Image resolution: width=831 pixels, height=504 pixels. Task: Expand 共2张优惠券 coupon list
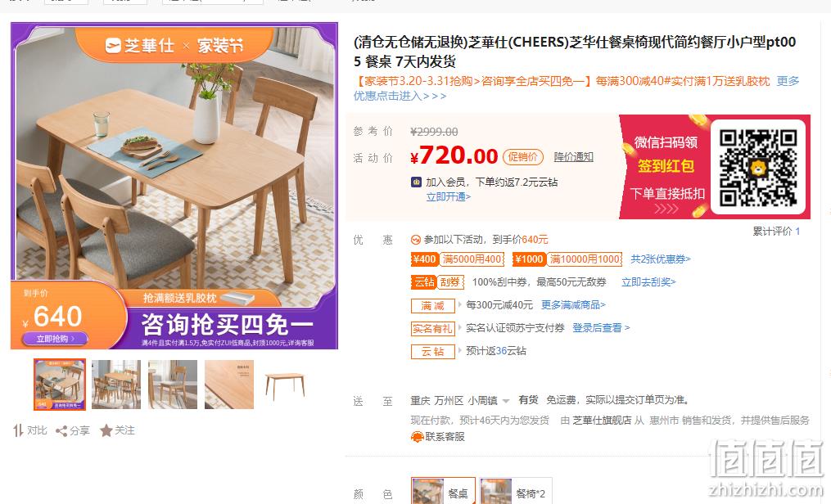point(661,259)
